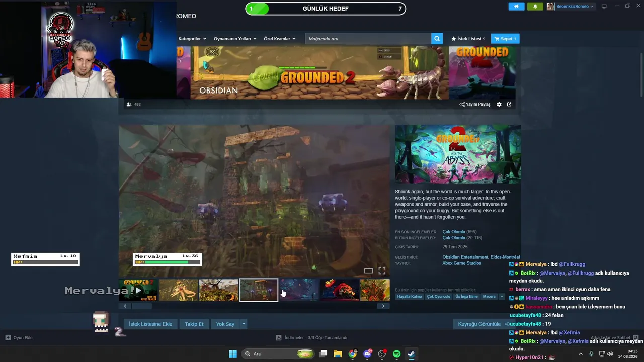Screen dimensions: 644x362
Task: Open Google Chrome from the taskbar
Action: (x=353, y=354)
